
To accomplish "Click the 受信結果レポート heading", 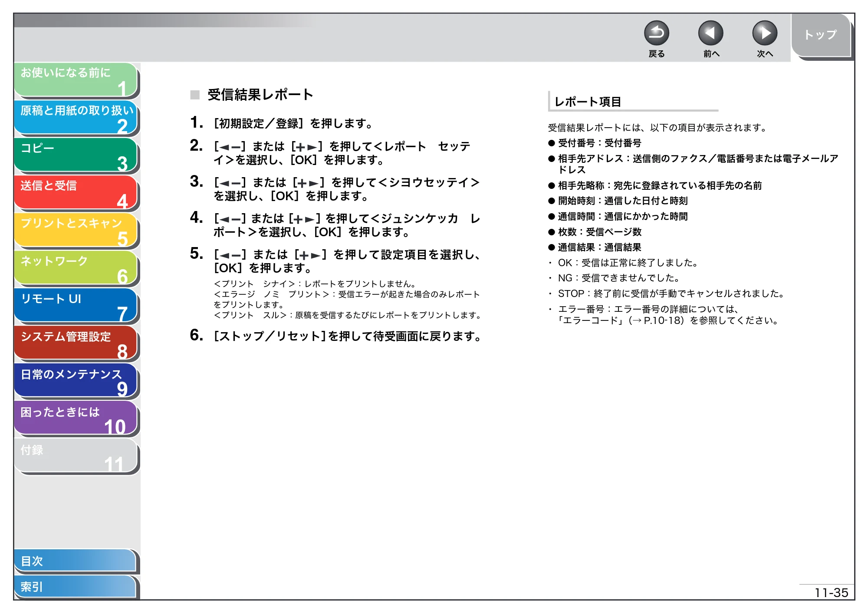I will click(260, 95).
